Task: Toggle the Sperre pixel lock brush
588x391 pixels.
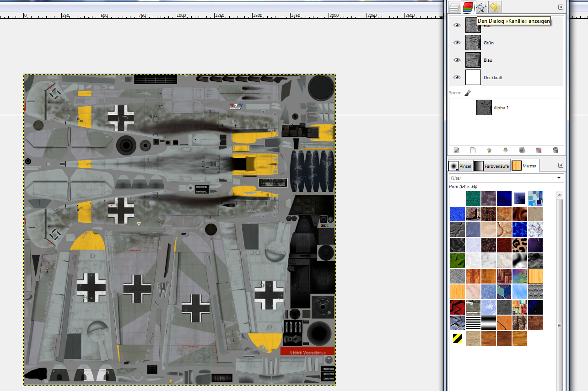Action: 468,93
